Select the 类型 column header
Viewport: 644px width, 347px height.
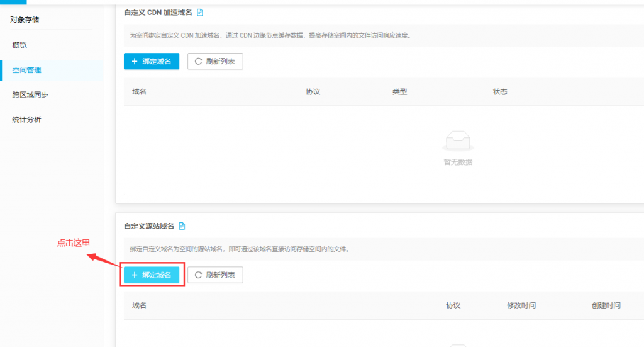tap(399, 92)
